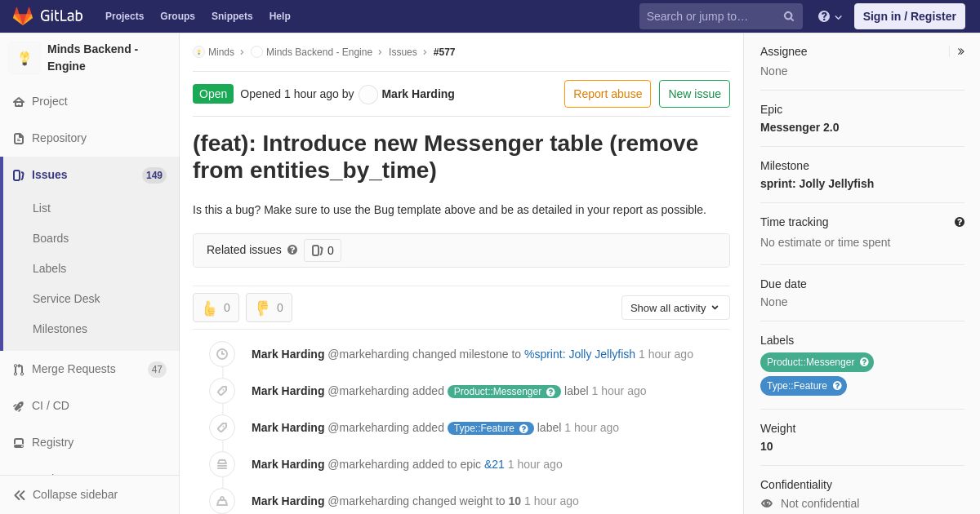Click the related issues count badge
980x514 pixels.
pos(323,250)
